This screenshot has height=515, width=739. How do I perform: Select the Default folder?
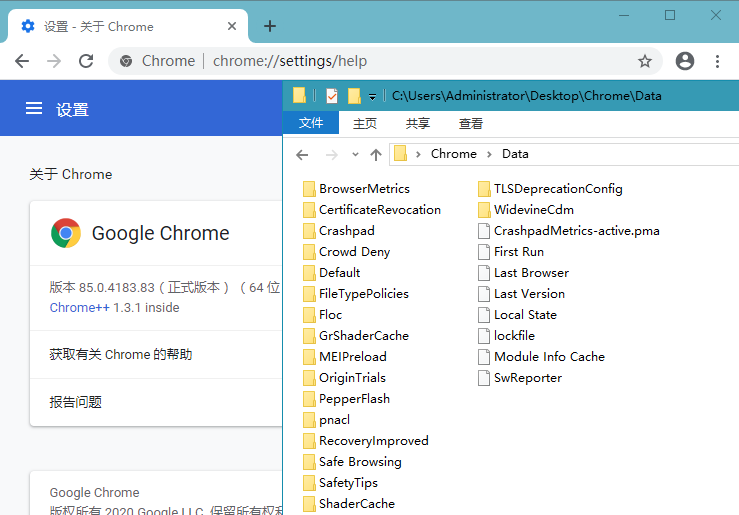pyautogui.click(x=332, y=273)
